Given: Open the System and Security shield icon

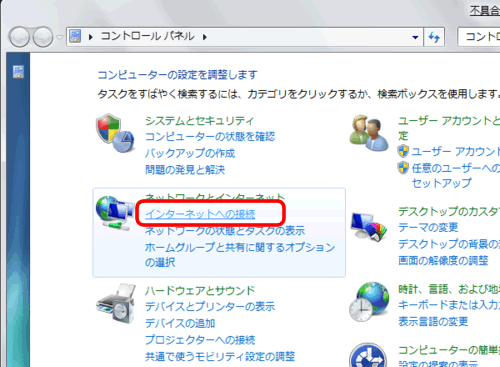Looking at the screenshot, I should 115,133.
